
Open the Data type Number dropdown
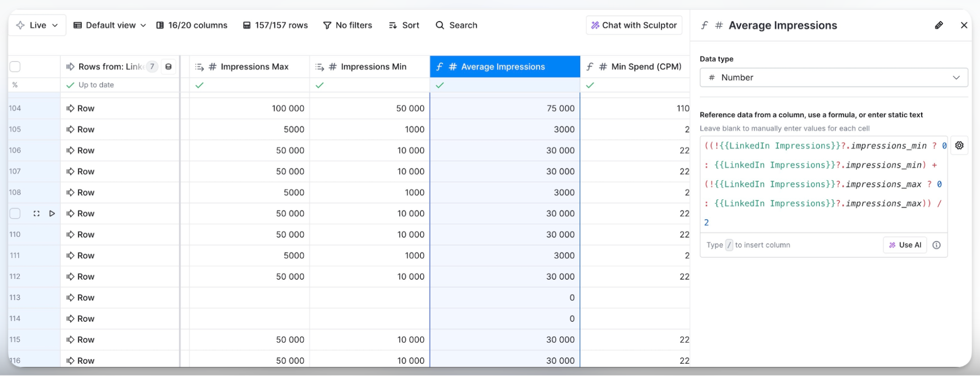pyautogui.click(x=833, y=77)
